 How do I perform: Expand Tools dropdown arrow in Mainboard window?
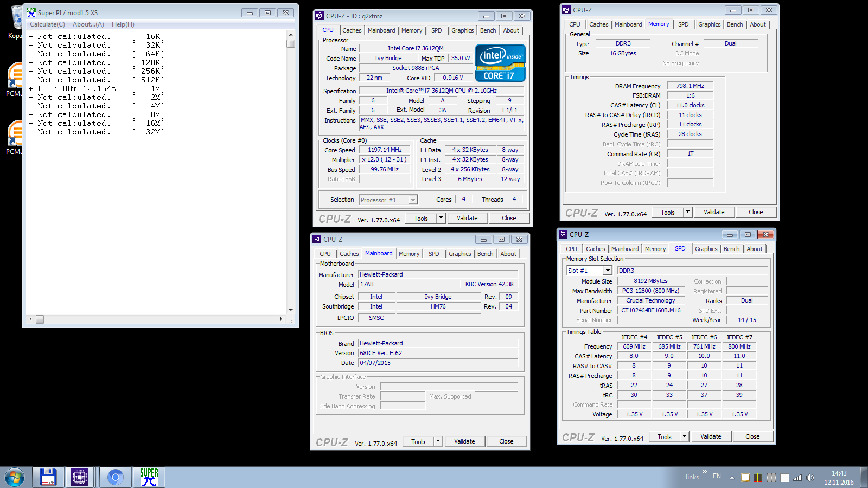[x=438, y=441]
